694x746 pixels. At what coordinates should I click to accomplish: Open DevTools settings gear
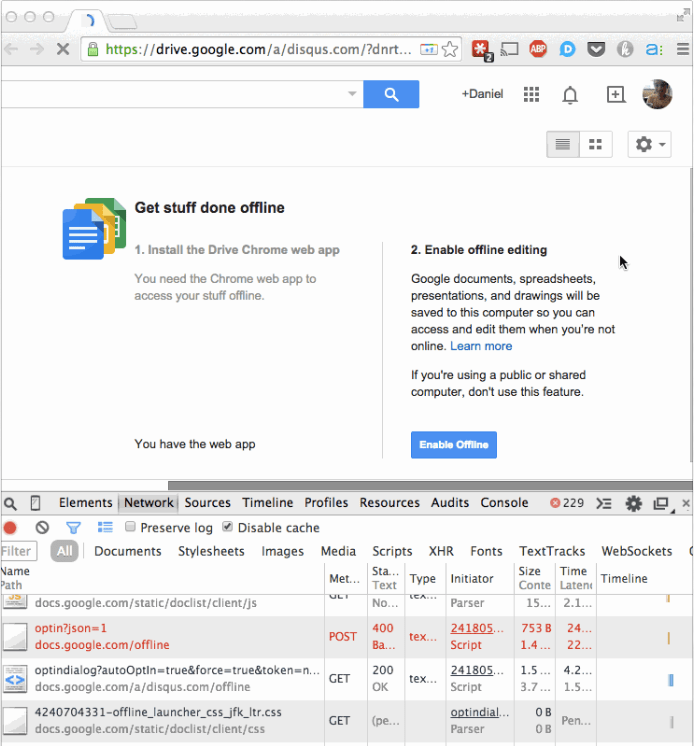pos(633,503)
